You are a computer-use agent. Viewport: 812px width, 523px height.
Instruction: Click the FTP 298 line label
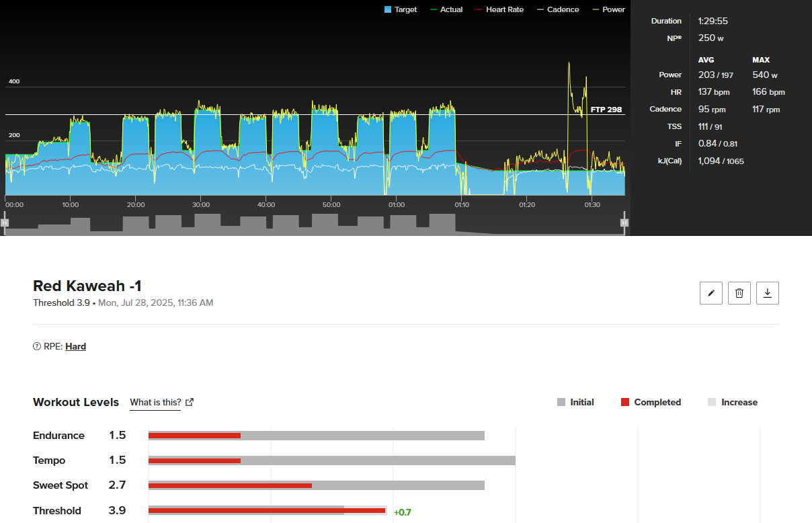(606, 109)
